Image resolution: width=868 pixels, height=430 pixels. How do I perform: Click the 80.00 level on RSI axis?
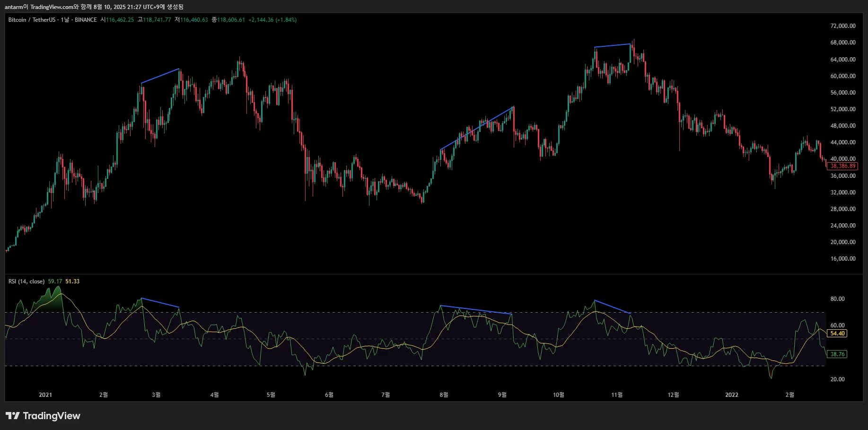[837, 299]
